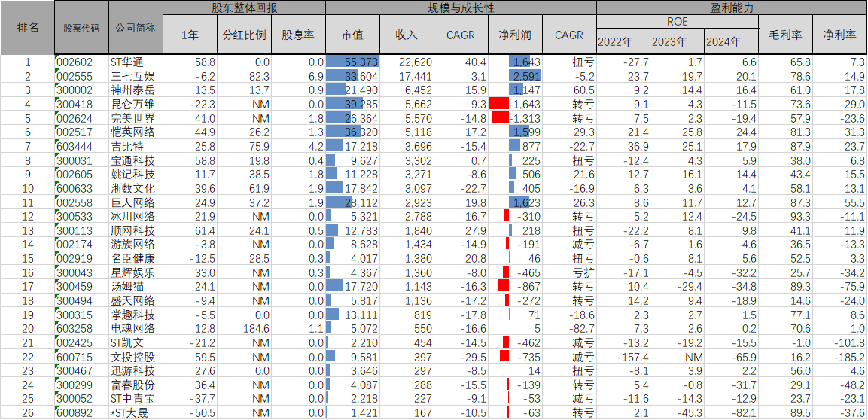
Task: Select the 毛利率 column header
Action: (x=785, y=35)
